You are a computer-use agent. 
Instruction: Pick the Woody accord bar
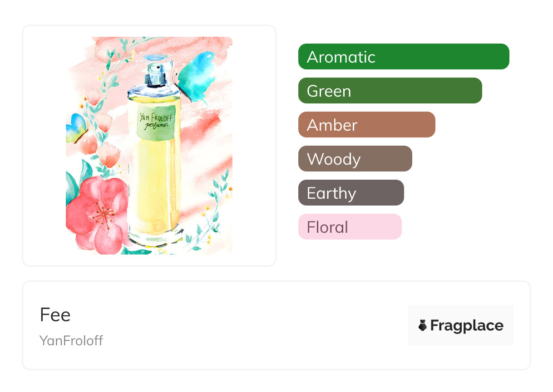click(x=355, y=159)
